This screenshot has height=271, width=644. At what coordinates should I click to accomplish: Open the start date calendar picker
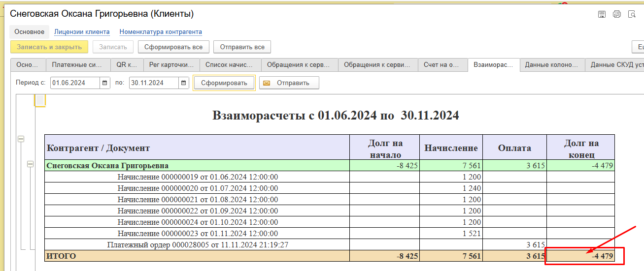(105, 83)
